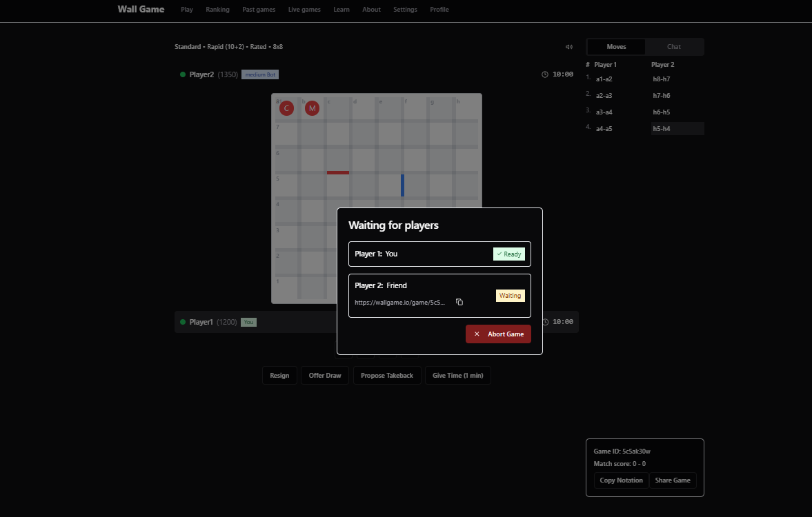812x517 pixels.
Task: Select move h5-h4 in the moves list
Action: coord(662,129)
